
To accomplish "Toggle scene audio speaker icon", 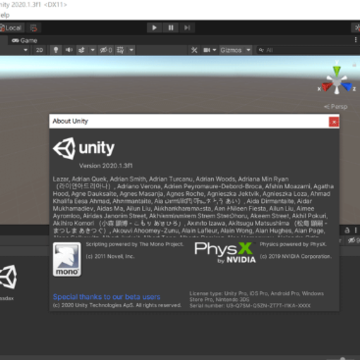I will (x=69, y=50).
